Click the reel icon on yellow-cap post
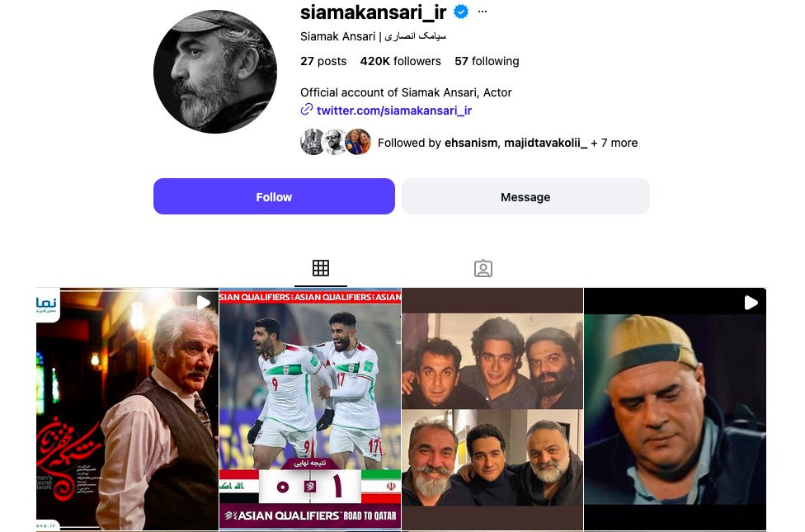Screen dimensions: 805x532 (x=751, y=303)
